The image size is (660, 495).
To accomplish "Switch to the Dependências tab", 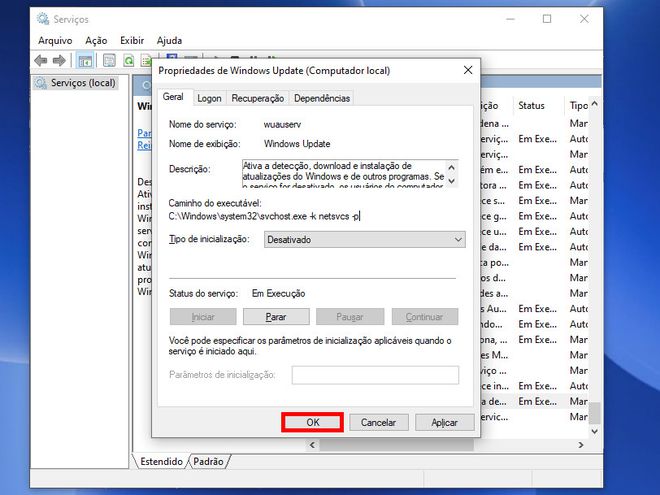I will coord(322,98).
